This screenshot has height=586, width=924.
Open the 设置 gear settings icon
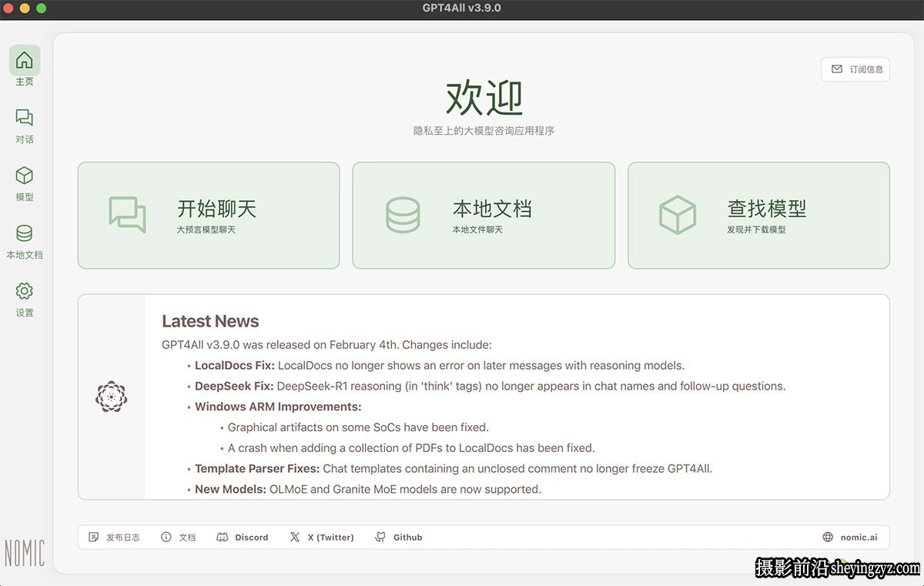[x=25, y=291]
